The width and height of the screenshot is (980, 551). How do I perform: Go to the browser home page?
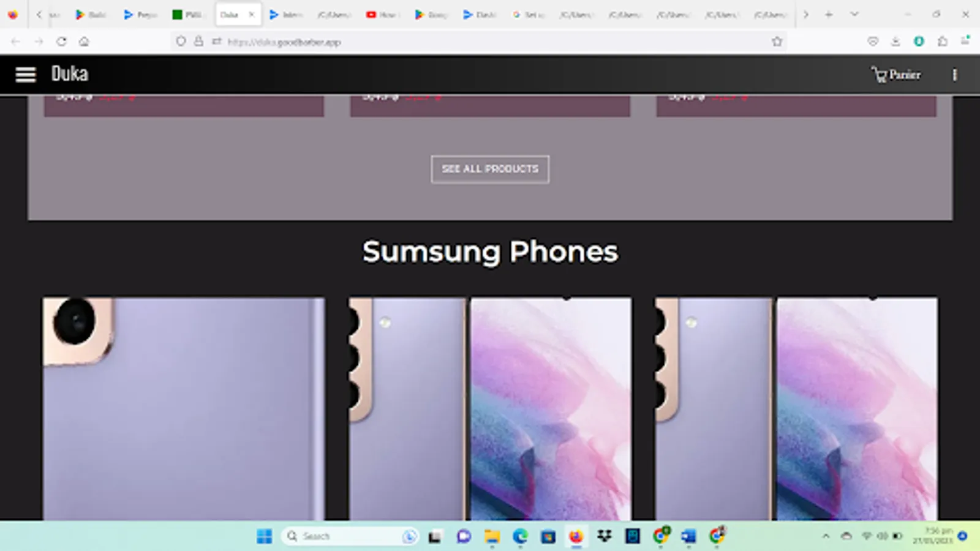[x=84, y=42]
